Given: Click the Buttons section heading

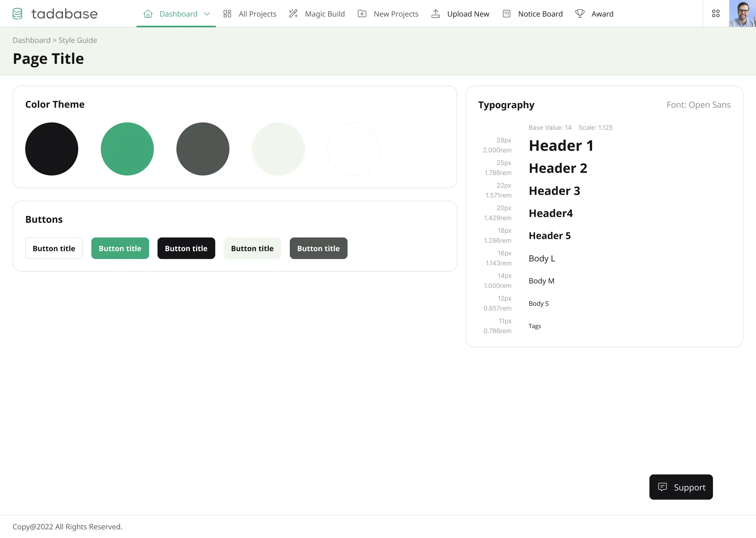Looking at the screenshot, I should (44, 219).
